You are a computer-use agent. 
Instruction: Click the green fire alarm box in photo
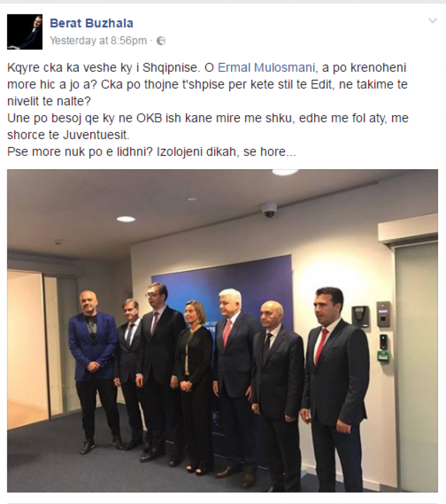384,356
